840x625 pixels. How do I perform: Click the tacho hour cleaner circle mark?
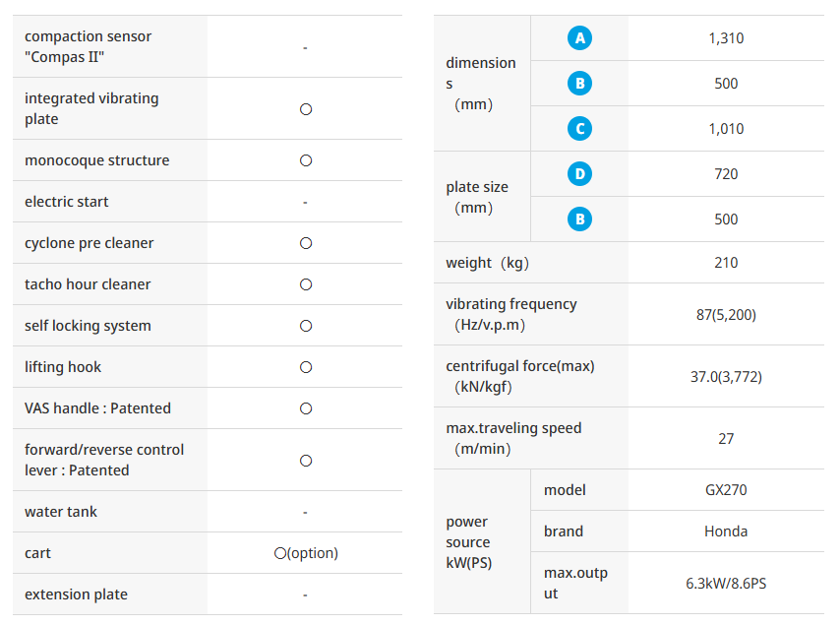pos(306,284)
